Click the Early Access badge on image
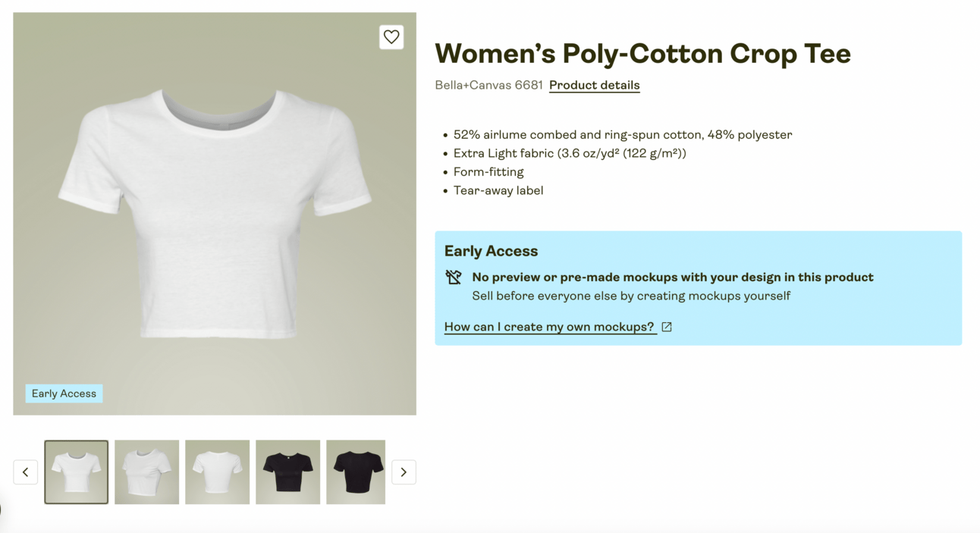 click(x=64, y=393)
